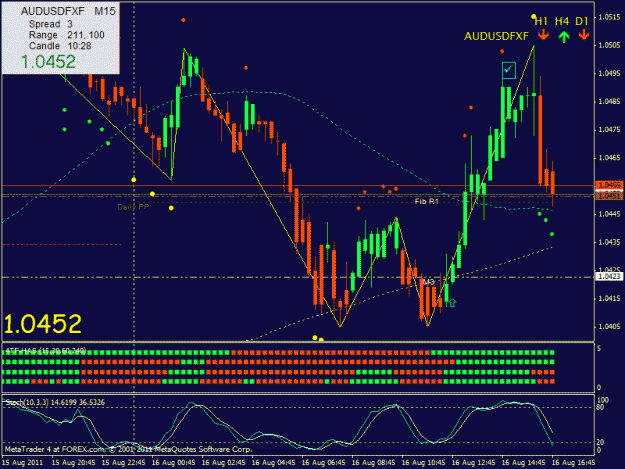Viewport: 625px width, 469px height.
Task: Click the D1 timeframe label
Action: [x=582, y=21]
